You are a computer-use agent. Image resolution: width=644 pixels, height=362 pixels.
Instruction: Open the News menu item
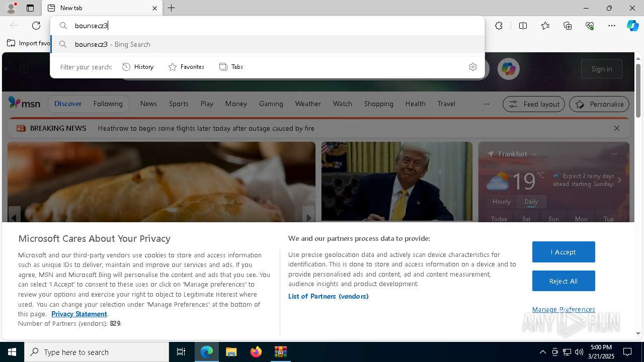click(x=148, y=104)
